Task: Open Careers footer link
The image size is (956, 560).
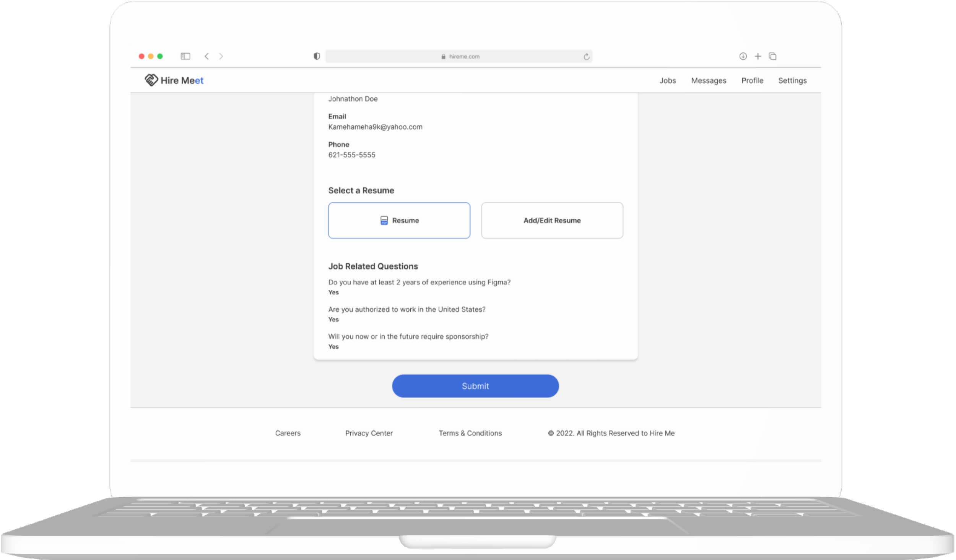Action: tap(288, 433)
